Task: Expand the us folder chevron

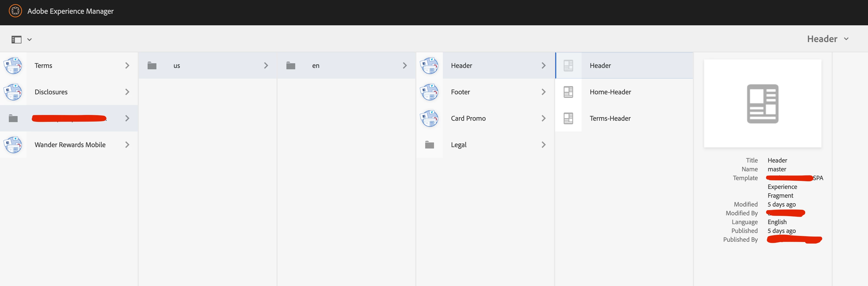Action: pyautogui.click(x=266, y=66)
